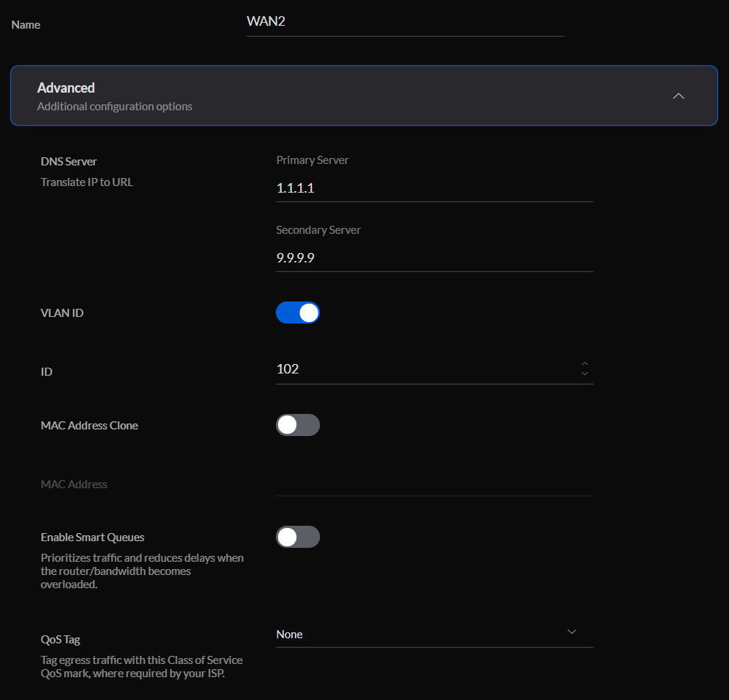Viewport: 729px width, 700px height.
Task: Click the Translate IP to URL description
Action: tap(87, 182)
